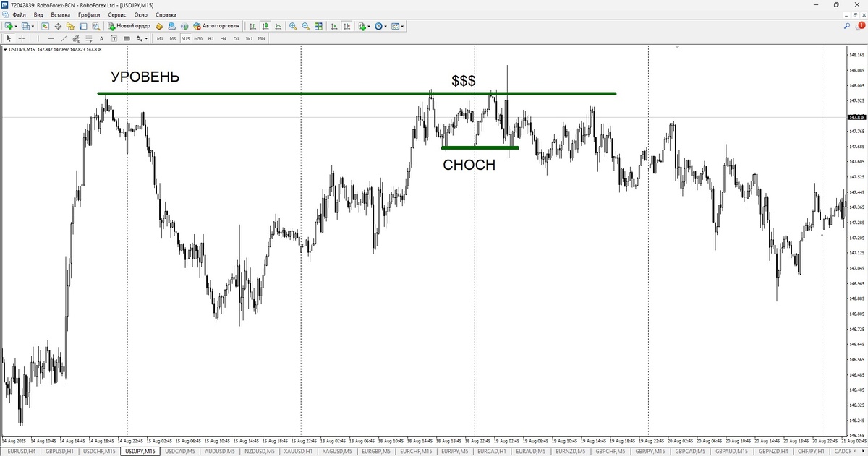868x456 pixels.
Task: Open the Navigator favorites star icon
Action: (70, 26)
